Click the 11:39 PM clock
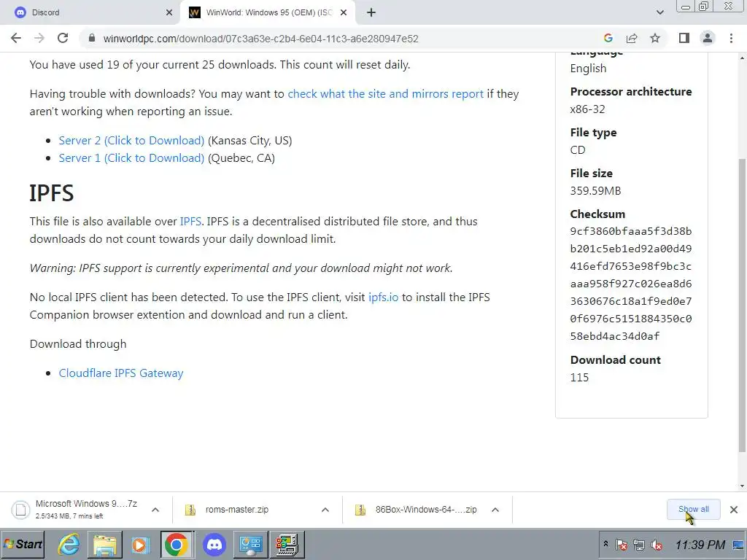 click(x=700, y=544)
